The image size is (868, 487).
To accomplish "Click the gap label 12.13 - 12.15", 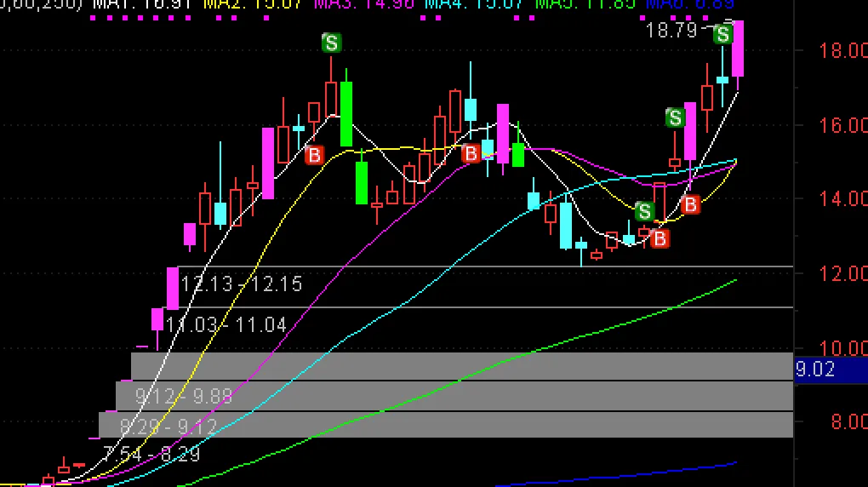I will (242, 284).
